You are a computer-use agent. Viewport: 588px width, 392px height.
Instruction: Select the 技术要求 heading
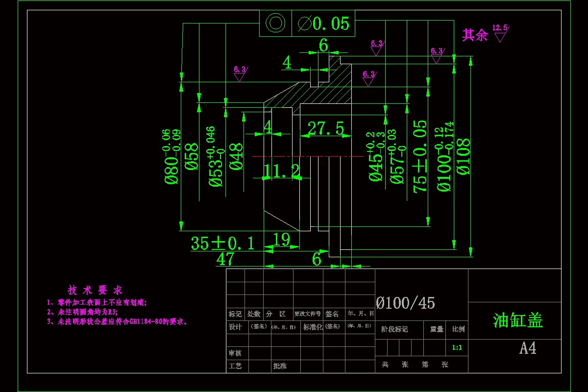95,290
